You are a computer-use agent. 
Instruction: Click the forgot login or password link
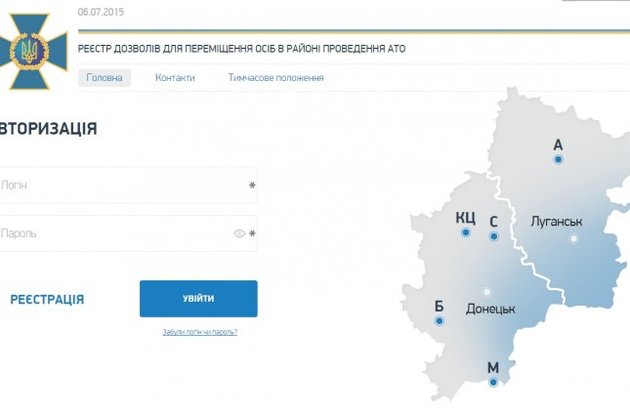tap(200, 332)
